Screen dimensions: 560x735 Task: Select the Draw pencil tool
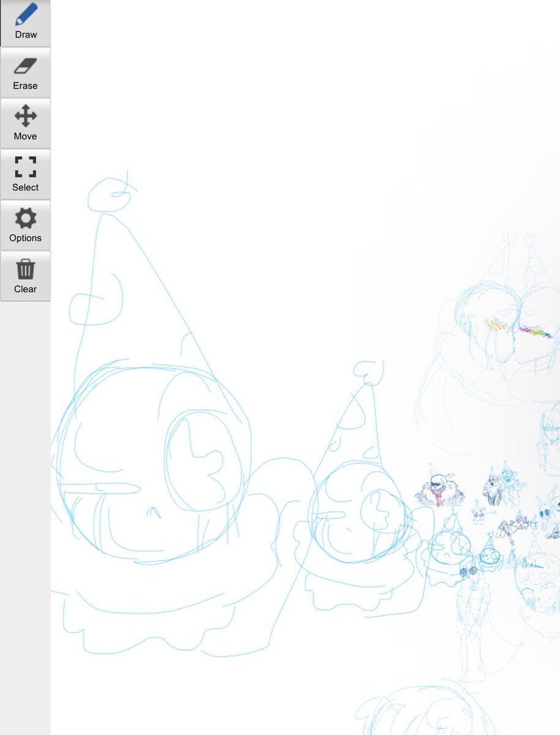tap(25, 23)
